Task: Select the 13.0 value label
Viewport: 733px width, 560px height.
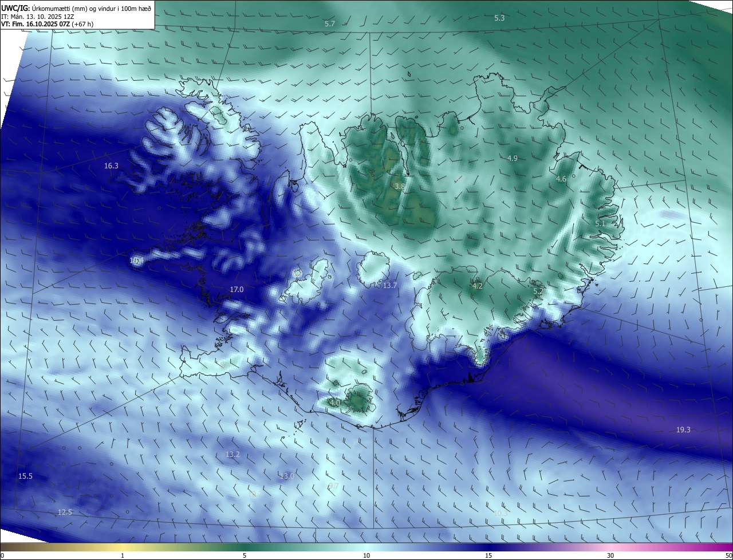Action: tap(287, 476)
